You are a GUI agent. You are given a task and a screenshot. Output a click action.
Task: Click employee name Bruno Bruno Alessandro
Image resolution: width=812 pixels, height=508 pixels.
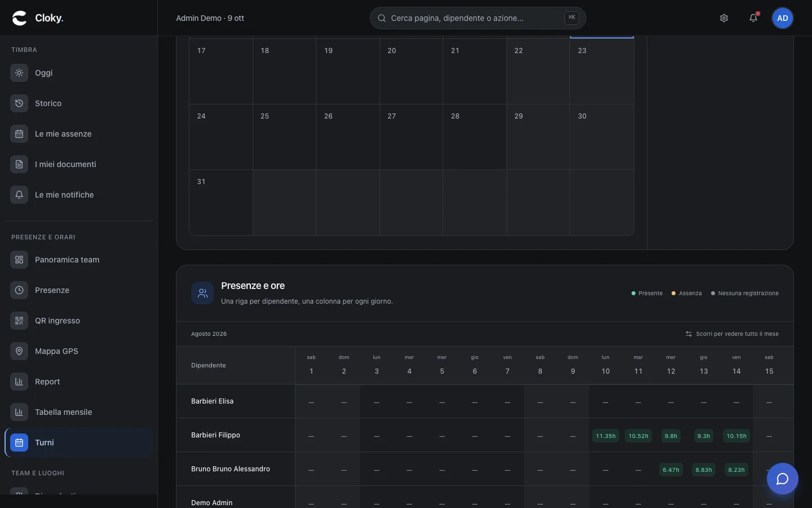(231, 469)
